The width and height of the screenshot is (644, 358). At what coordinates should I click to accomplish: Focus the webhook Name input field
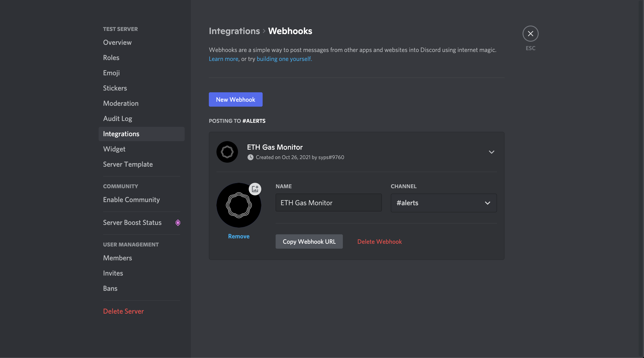click(x=328, y=203)
